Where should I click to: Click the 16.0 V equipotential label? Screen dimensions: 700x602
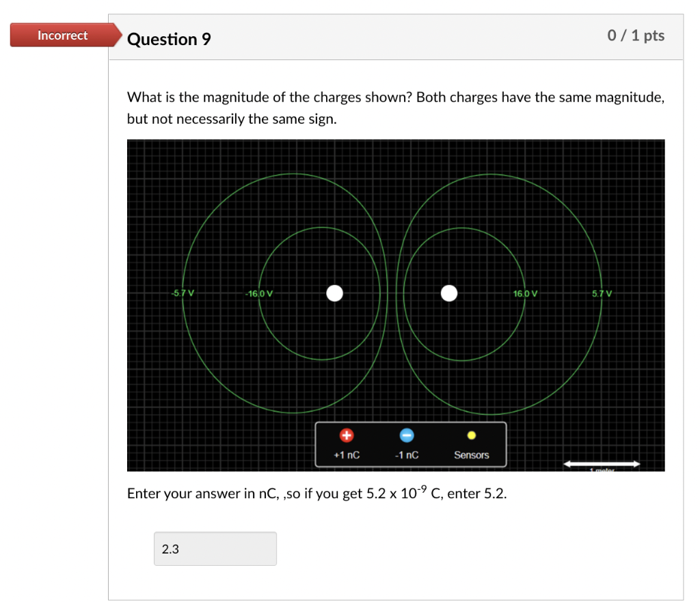click(526, 294)
